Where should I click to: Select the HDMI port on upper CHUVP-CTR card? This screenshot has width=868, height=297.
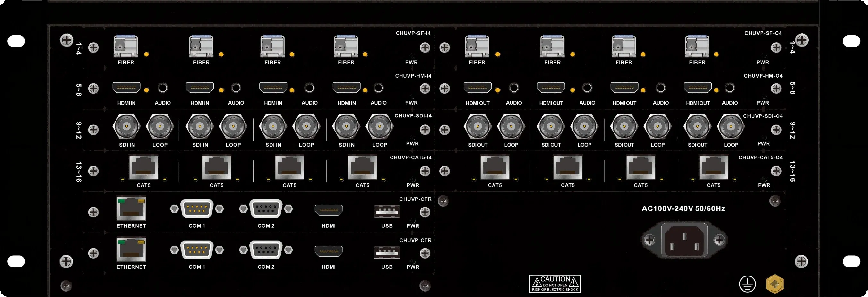point(329,210)
